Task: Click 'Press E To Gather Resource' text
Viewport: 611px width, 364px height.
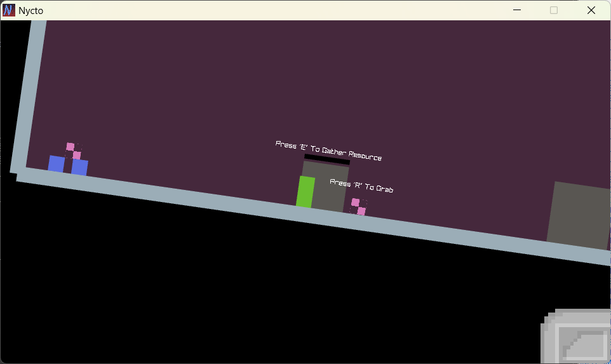Action: [x=328, y=151]
